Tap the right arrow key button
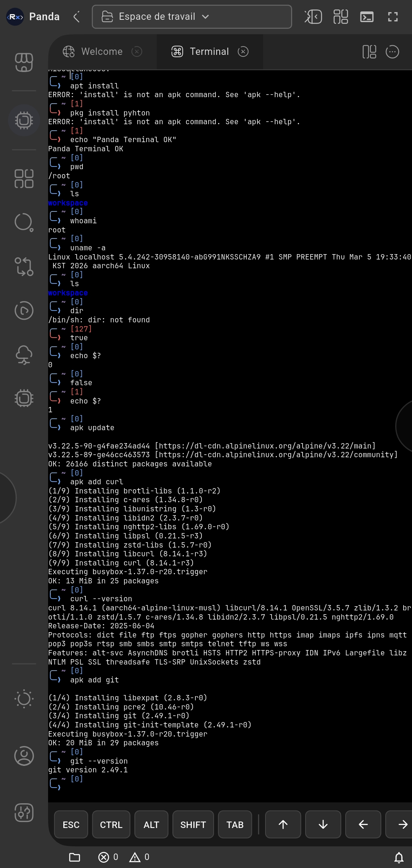The image size is (412, 868). (399, 825)
